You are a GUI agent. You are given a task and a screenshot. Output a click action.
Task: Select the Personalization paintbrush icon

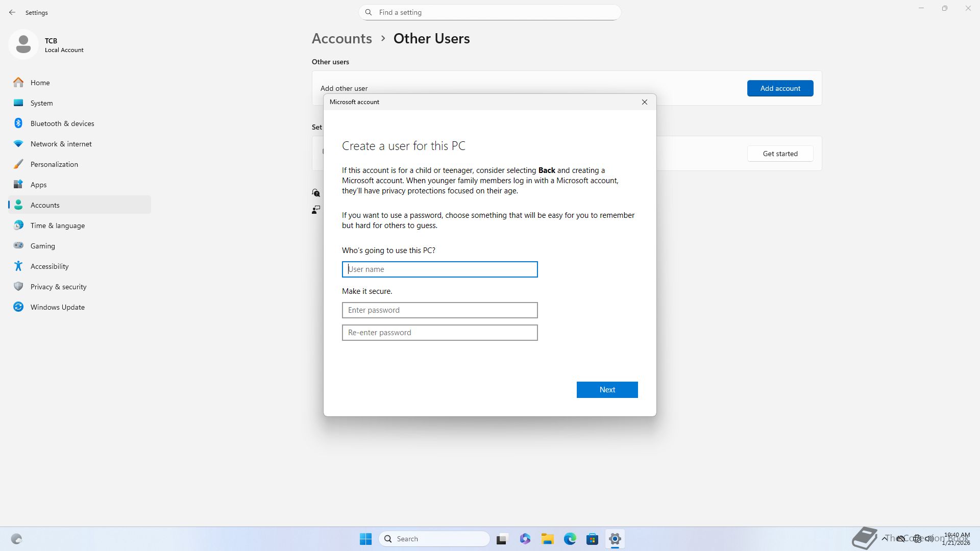18,164
